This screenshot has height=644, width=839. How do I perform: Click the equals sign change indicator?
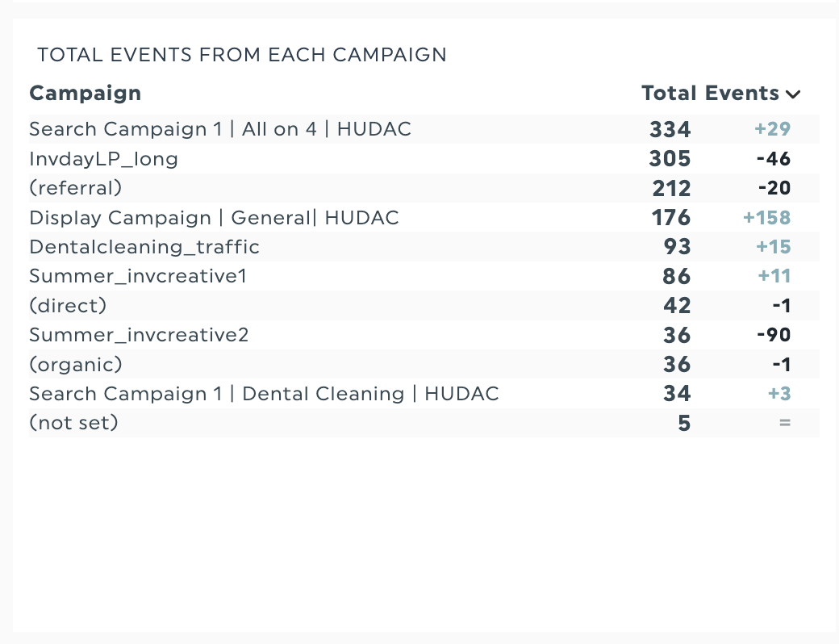(785, 423)
